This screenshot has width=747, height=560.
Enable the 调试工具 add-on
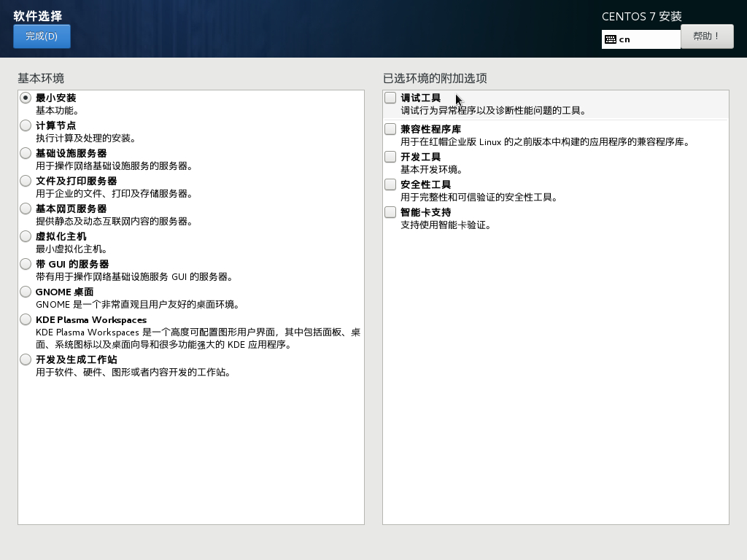pos(390,97)
